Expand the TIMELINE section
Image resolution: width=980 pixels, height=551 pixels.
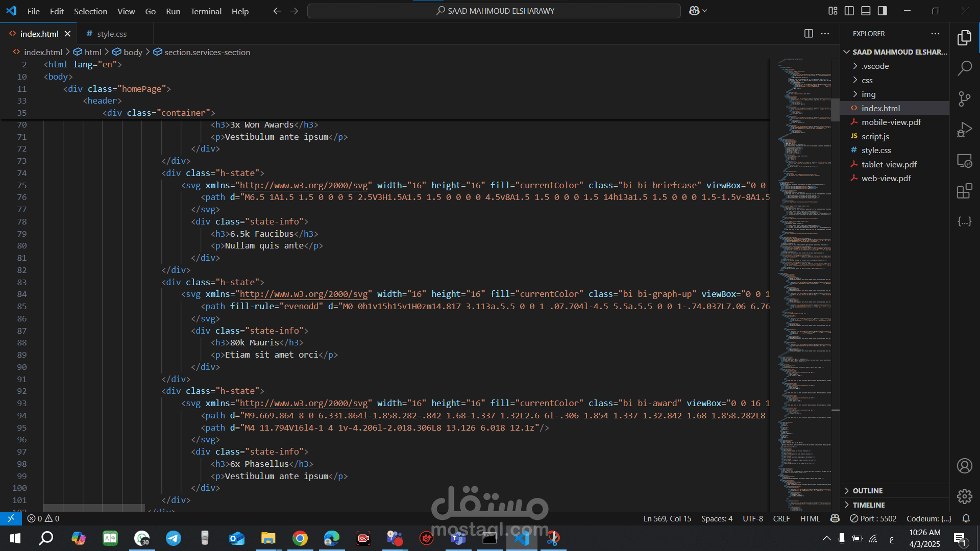tap(869, 505)
